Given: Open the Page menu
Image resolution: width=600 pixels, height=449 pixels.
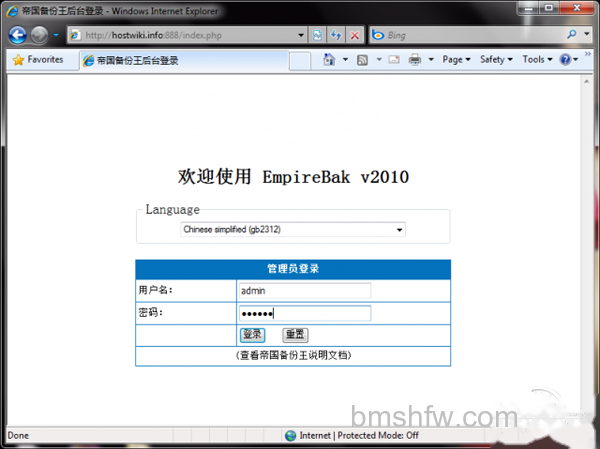Looking at the screenshot, I should (456, 59).
